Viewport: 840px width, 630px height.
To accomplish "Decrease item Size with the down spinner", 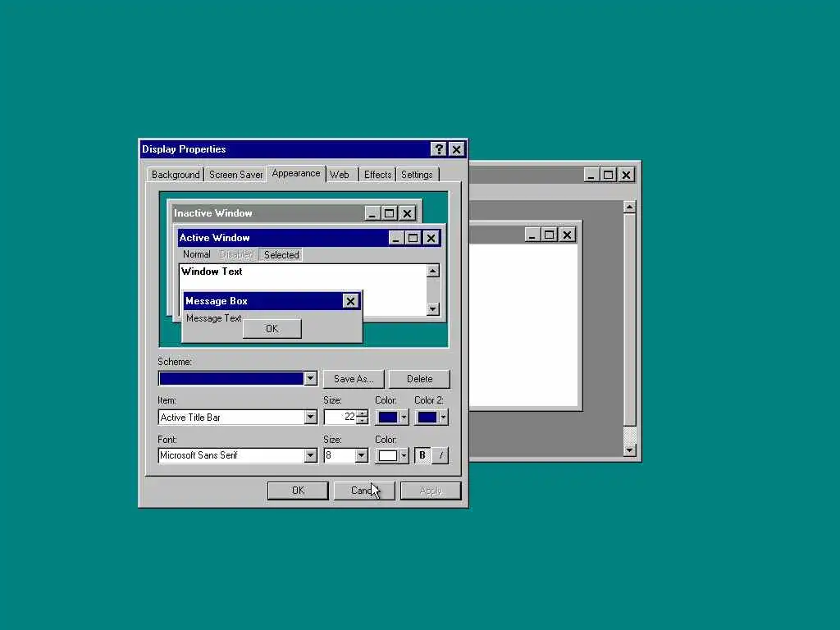I will tap(362, 421).
